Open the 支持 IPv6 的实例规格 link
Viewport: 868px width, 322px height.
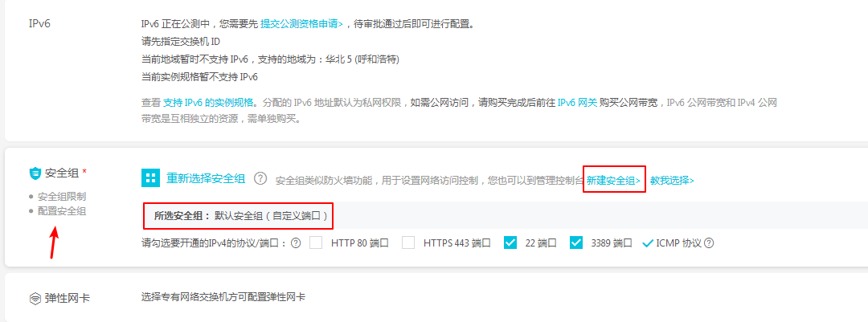click(x=209, y=103)
